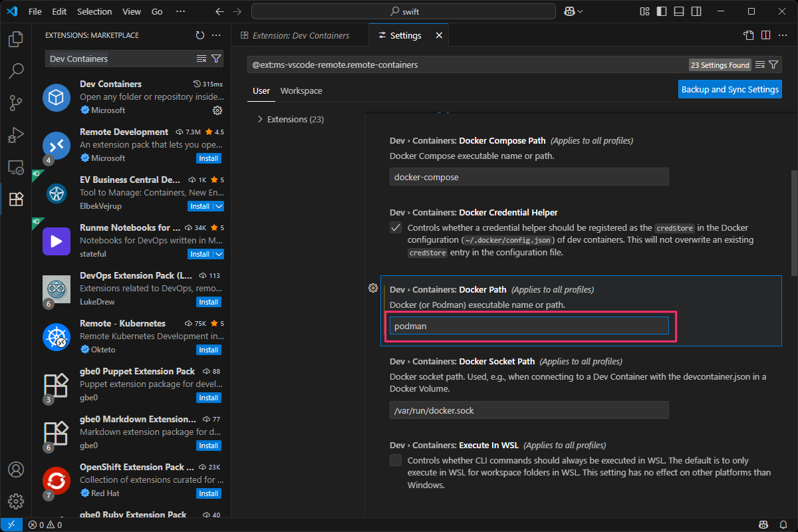798x532 pixels.
Task: Toggle bottom panel visibility
Action: tap(678, 11)
